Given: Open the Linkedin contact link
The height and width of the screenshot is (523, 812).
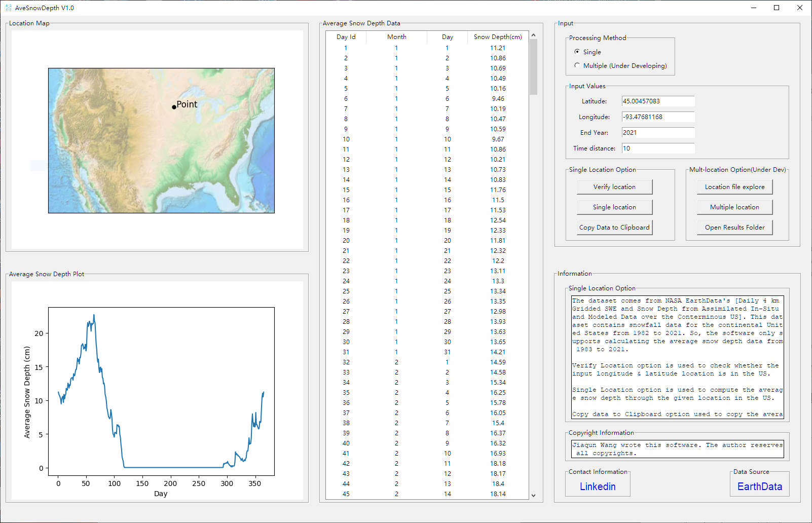Looking at the screenshot, I should point(597,487).
